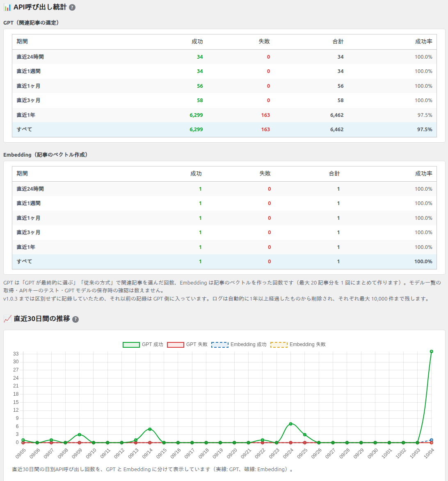Click line chart icon before 直近30日間の推移

tap(7, 319)
